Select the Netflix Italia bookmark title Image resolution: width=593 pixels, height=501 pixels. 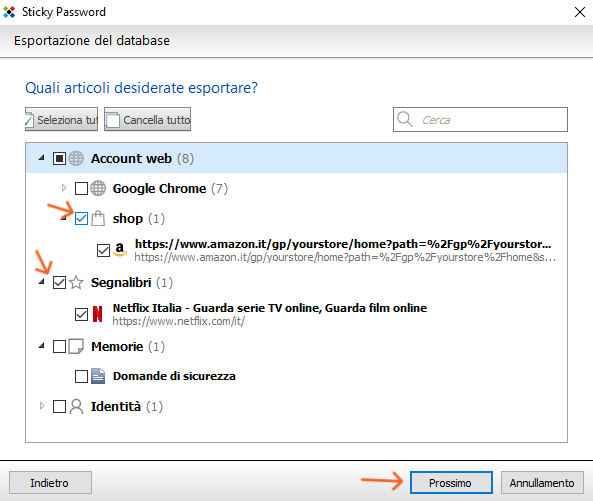pyautogui.click(x=270, y=308)
